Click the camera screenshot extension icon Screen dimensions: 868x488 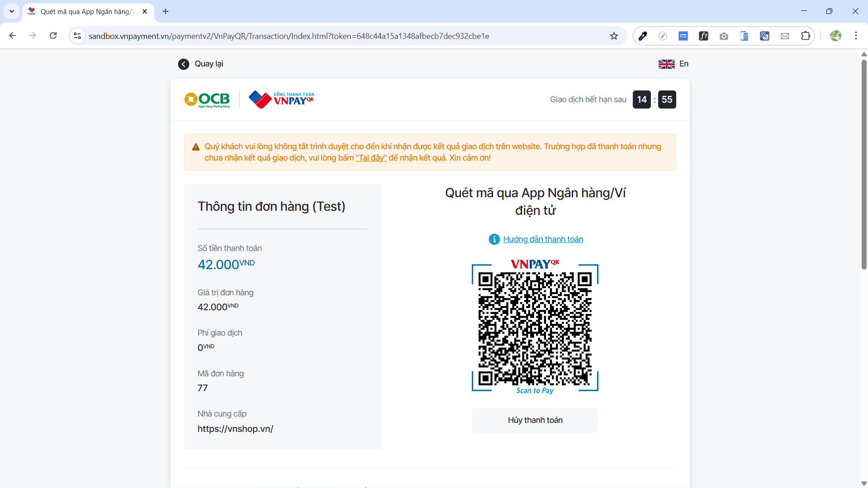click(724, 36)
